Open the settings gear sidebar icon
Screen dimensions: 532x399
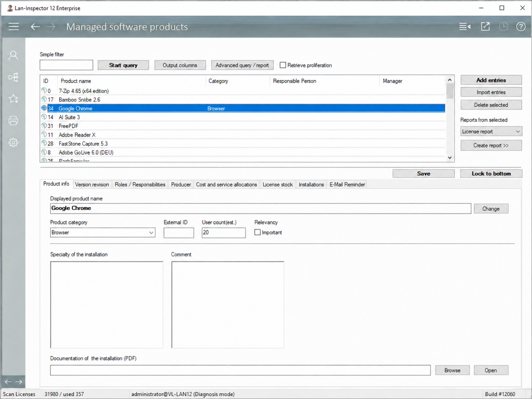tap(13, 143)
